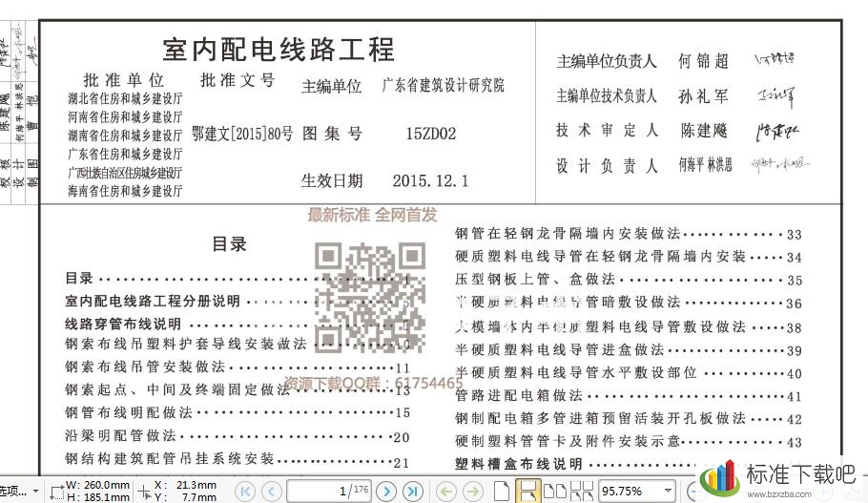The height and width of the screenshot is (503, 868).
Task: Click TOC entry 钢索布线吊管安装做法 page 11
Action: 237,367
